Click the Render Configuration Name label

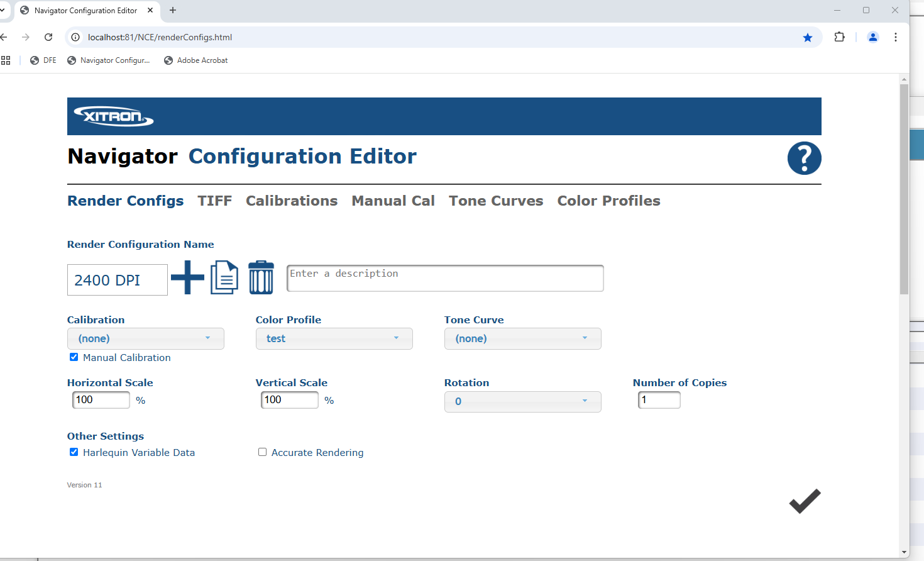141,244
